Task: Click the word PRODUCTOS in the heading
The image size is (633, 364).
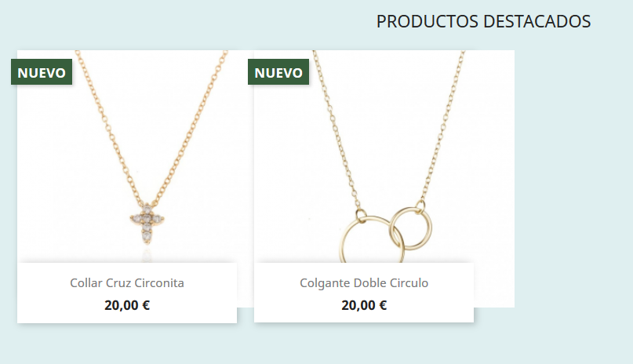Action: (427, 21)
